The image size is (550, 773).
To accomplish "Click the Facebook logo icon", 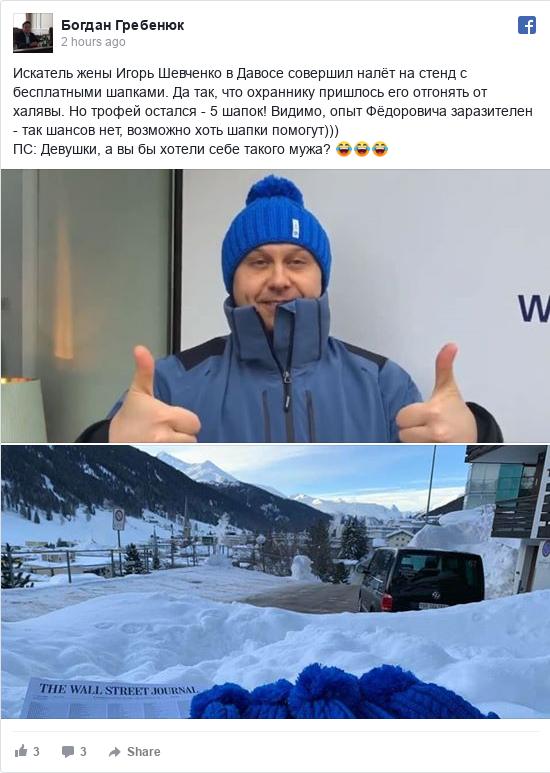I will tap(526, 25).
